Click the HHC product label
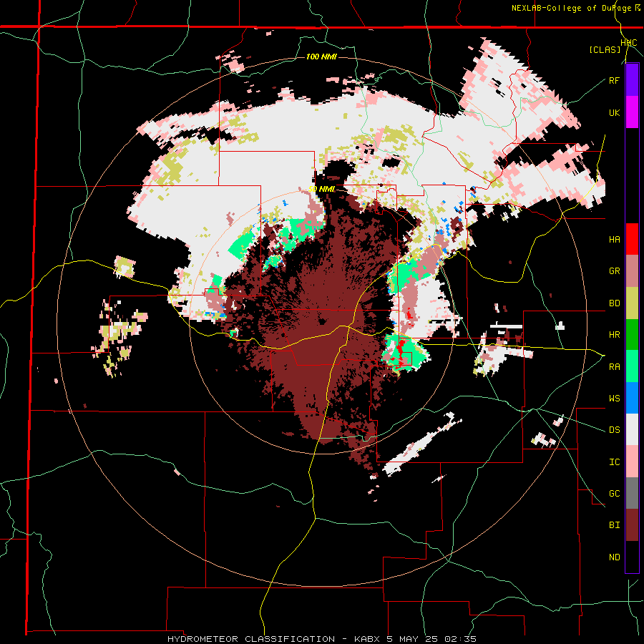This screenshot has width=644, height=644. tap(629, 43)
